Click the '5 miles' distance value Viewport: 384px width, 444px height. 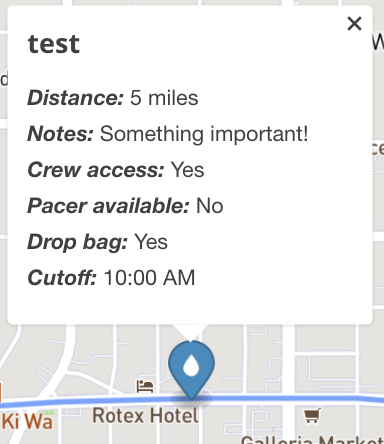click(164, 98)
